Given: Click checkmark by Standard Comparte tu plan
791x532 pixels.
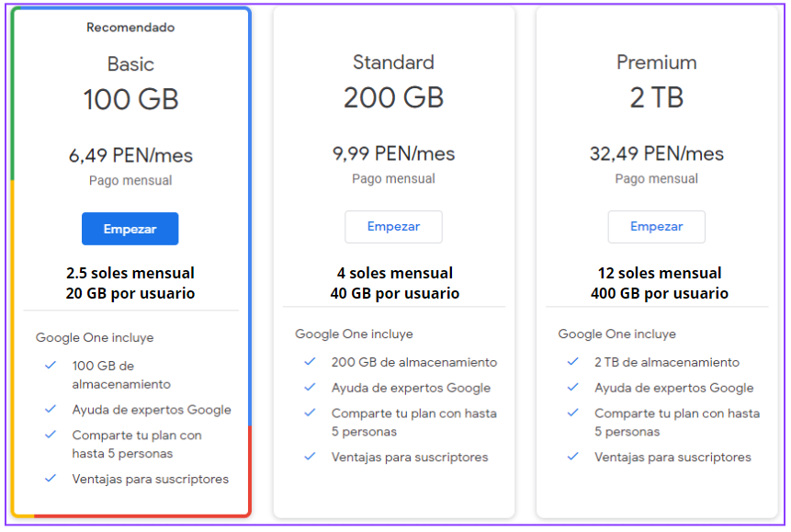Looking at the screenshot, I should coord(311,413).
